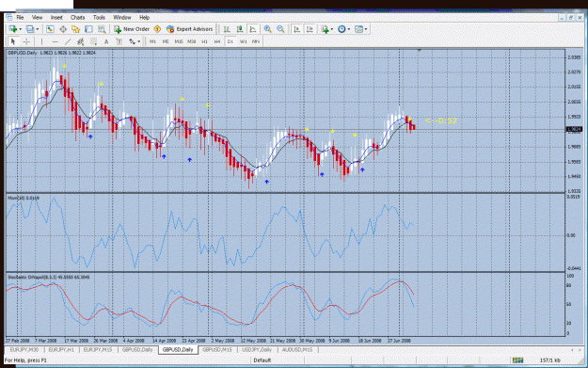This screenshot has height=368, width=588.
Task: Open the Strategy Tester icon
Action: tap(102, 29)
